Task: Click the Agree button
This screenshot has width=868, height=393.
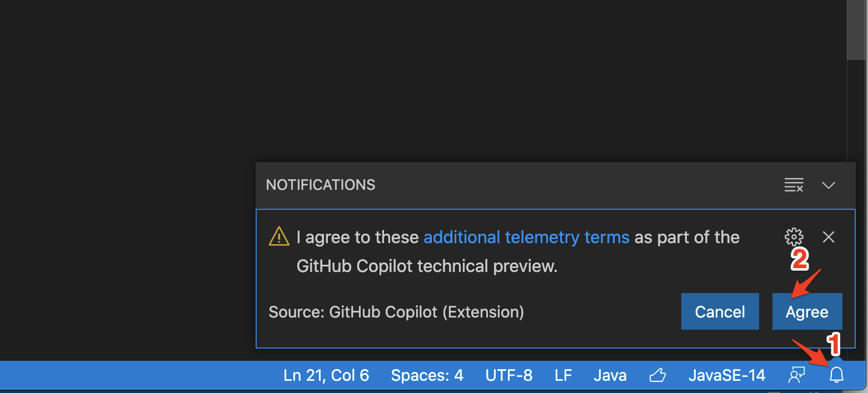Action: point(807,311)
